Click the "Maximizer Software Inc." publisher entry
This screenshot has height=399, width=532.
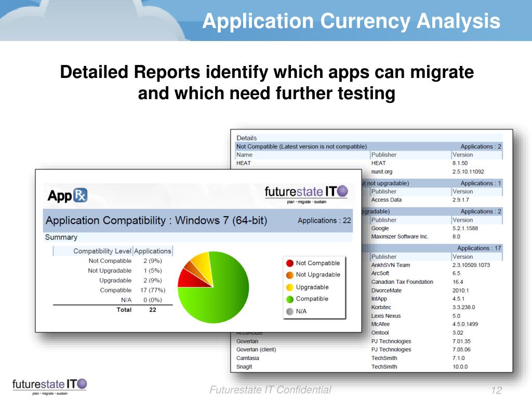[400, 236]
